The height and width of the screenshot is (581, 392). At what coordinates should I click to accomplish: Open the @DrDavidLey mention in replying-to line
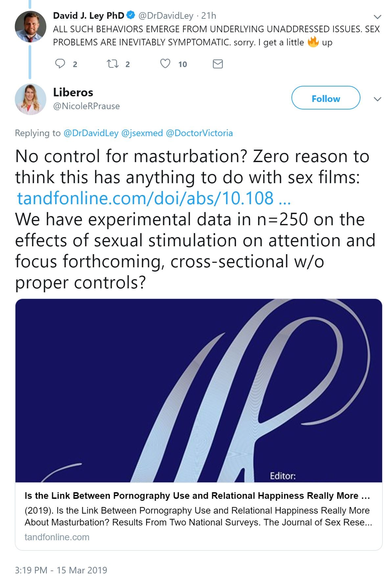coord(91,133)
